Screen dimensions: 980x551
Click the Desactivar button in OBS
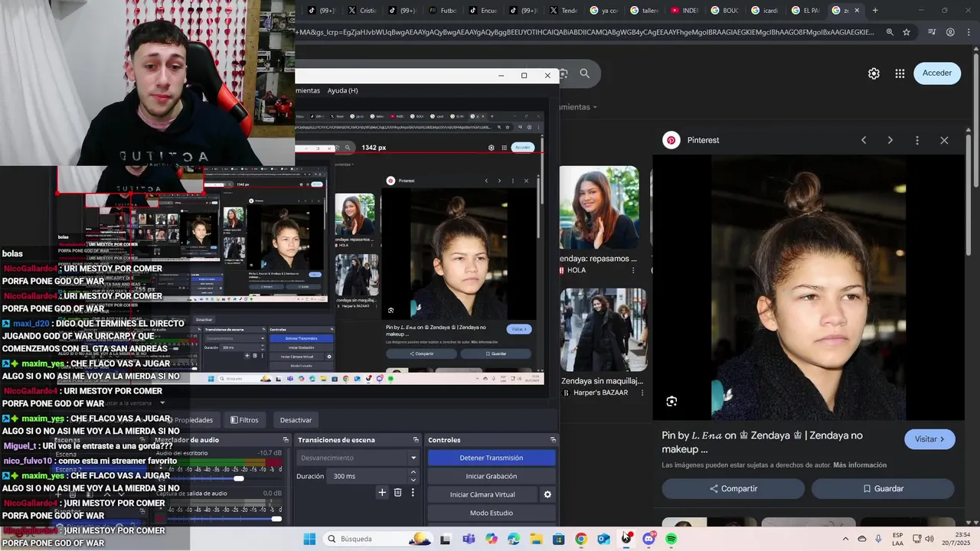pyautogui.click(x=296, y=420)
